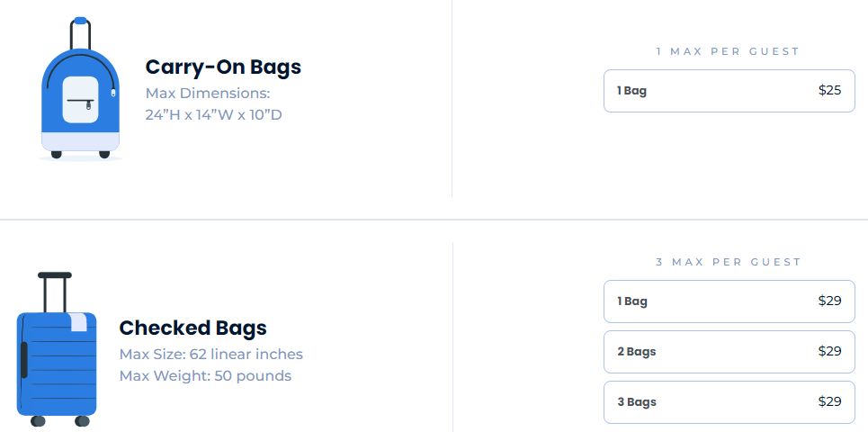
Task: Click the Max Dimensions label
Action: pos(208,94)
